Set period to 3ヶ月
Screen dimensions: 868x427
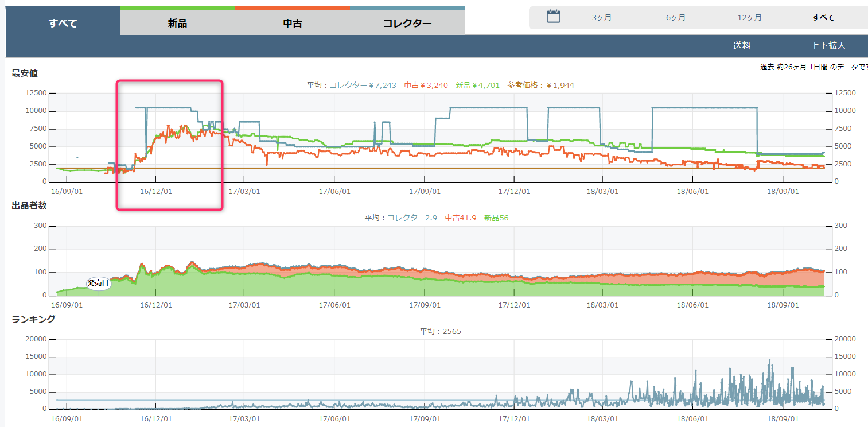click(x=602, y=18)
